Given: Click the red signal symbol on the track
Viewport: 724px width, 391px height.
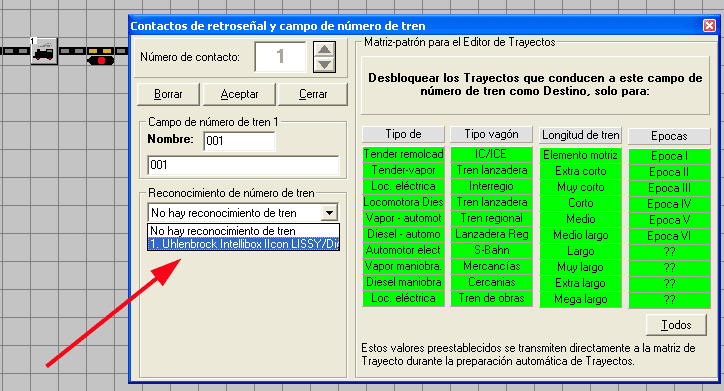Looking at the screenshot, I should (x=101, y=60).
